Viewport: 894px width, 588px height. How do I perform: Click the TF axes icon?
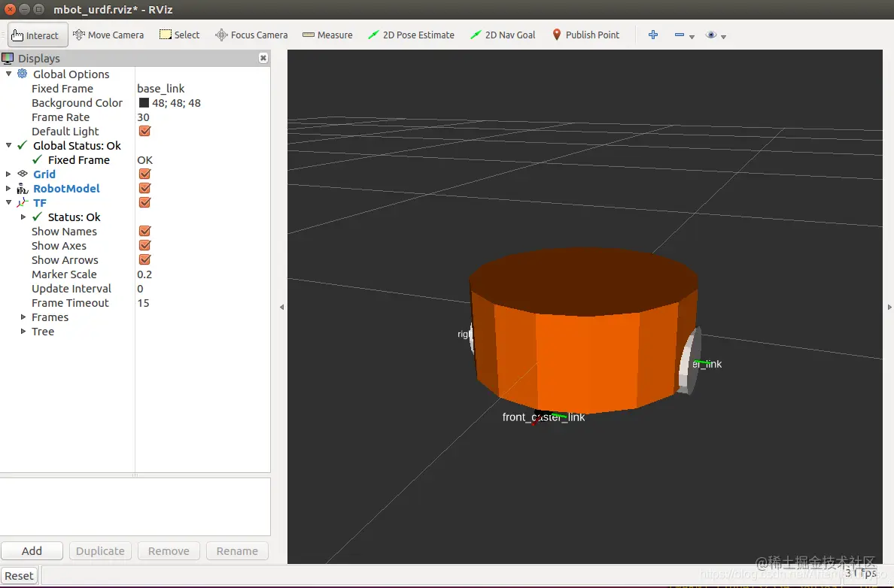23,203
